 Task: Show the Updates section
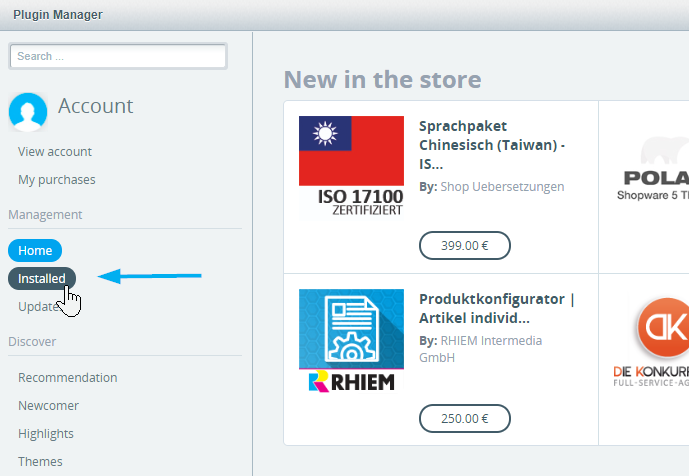point(39,306)
